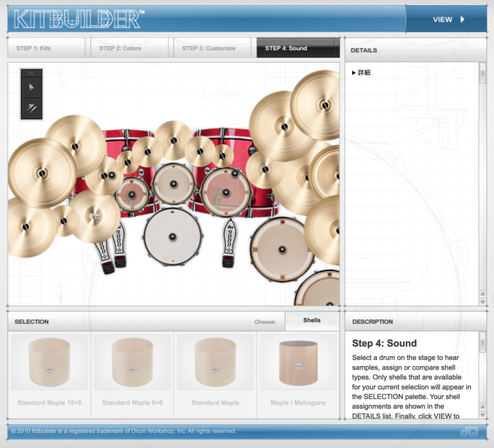Click the Details panel scrollbar thumb

tap(483, 73)
